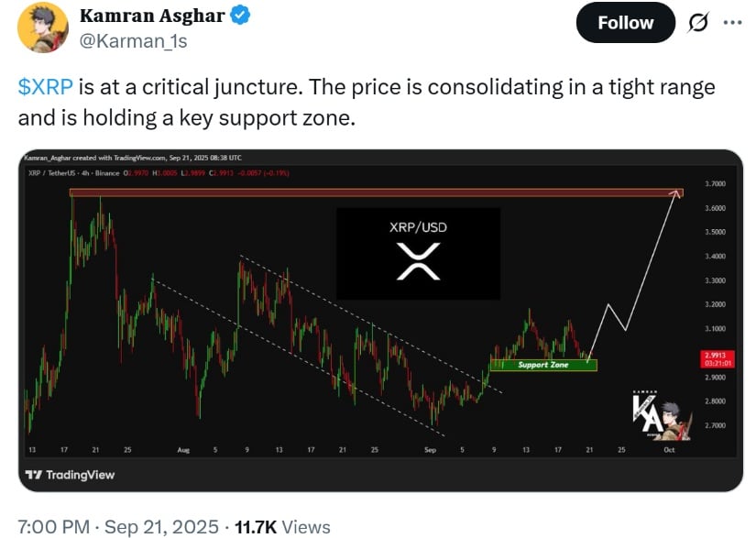Click the Sep label on time axis

pyautogui.click(x=430, y=450)
